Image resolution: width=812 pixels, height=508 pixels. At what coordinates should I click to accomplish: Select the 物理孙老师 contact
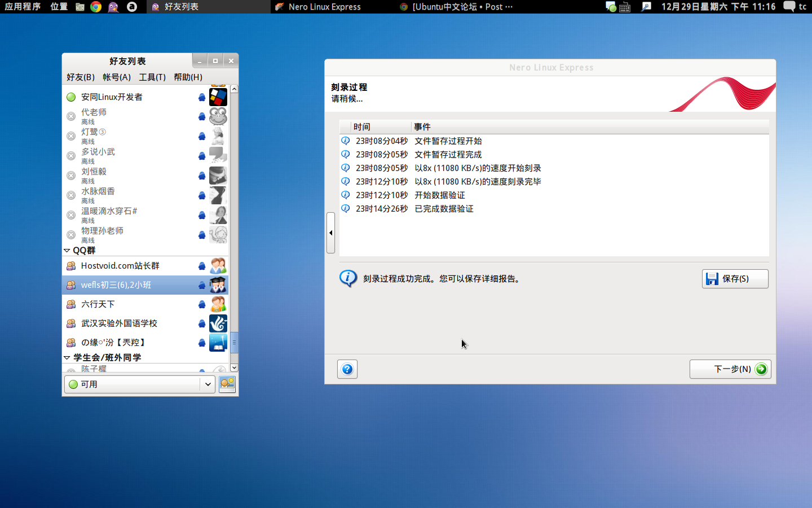pyautogui.click(x=145, y=235)
